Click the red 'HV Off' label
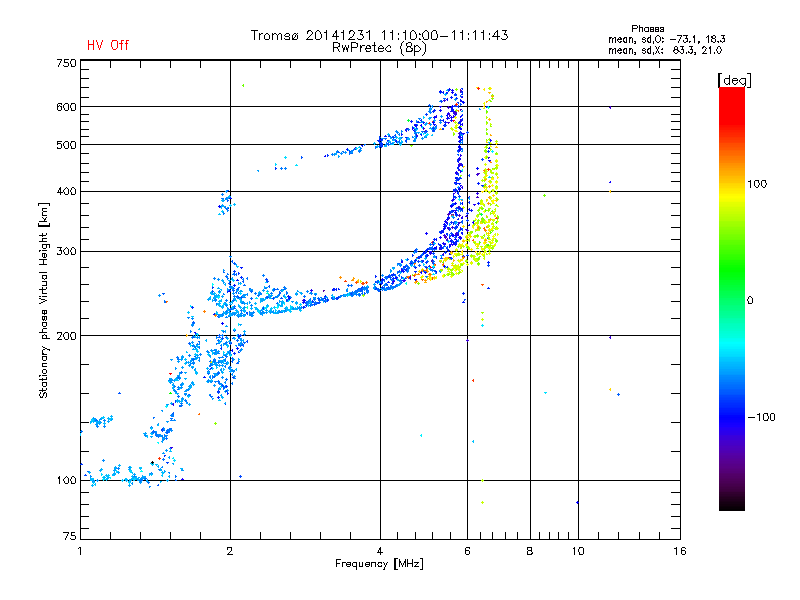The image size is (800, 600). 108,45
